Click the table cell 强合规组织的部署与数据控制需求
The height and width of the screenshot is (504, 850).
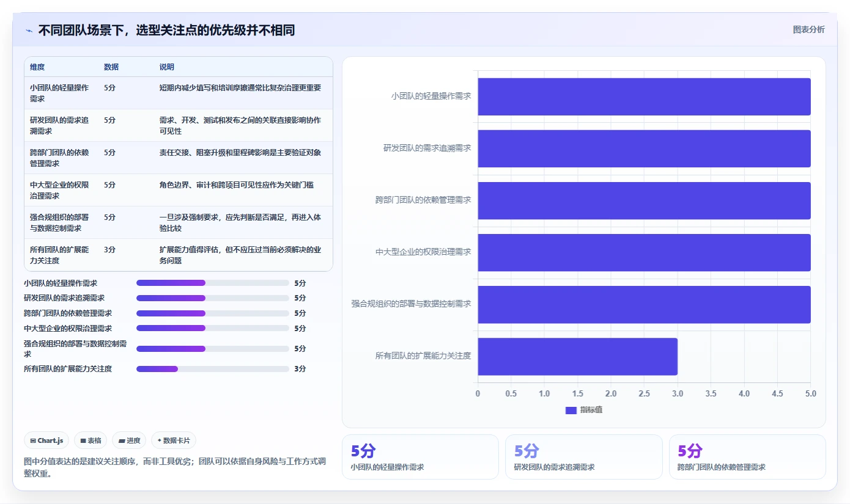pyautogui.click(x=59, y=222)
